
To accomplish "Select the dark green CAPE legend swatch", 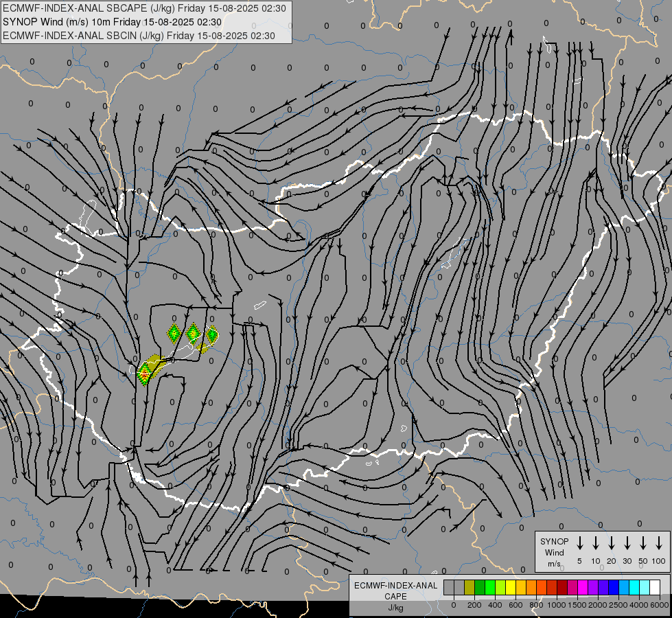I will pyautogui.click(x=480, y=587).
